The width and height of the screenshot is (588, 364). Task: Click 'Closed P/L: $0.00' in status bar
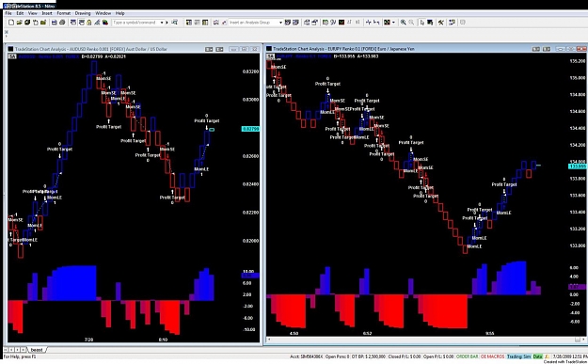(x=405, y=356)
